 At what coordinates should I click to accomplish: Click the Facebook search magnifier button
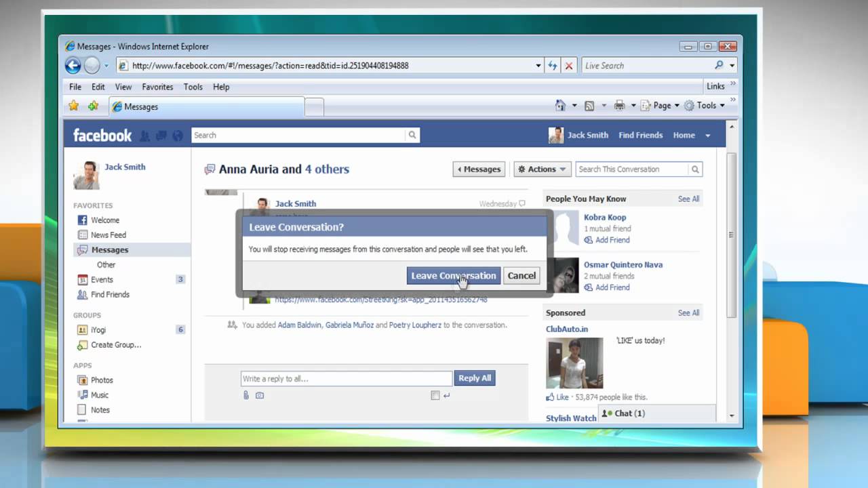tap(412, 135)
